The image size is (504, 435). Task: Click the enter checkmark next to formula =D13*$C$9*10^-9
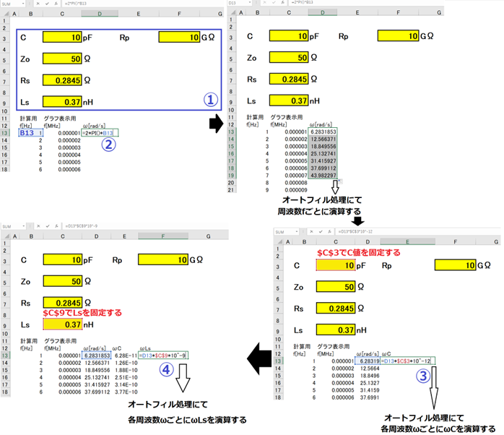point(47,226)
